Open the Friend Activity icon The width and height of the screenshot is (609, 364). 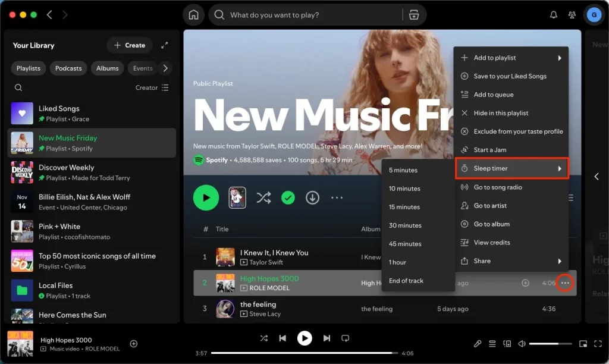(x=572, y=15)
